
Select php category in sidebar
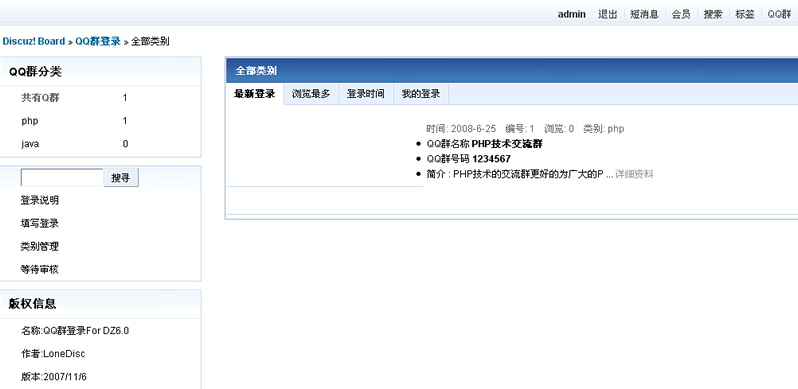pos(30,121)
